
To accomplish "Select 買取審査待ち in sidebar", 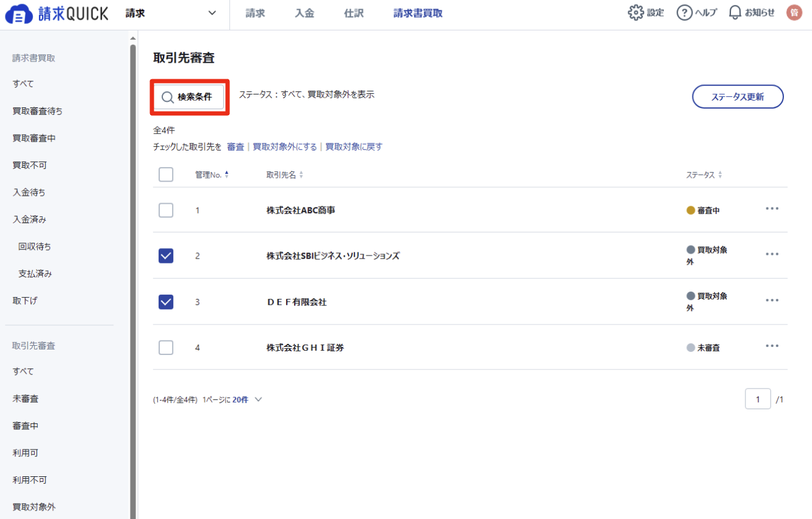I will click(37, 111).
